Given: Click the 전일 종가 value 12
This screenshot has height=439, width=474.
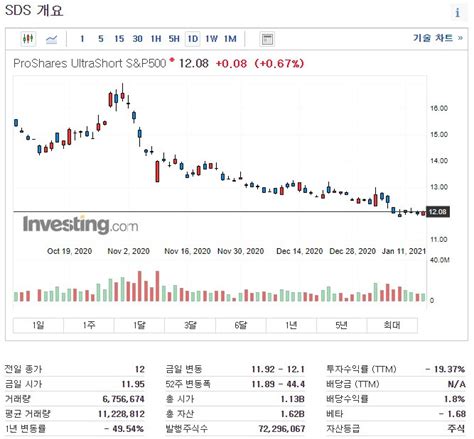Looking at the screenshot, I should (140, 369).
